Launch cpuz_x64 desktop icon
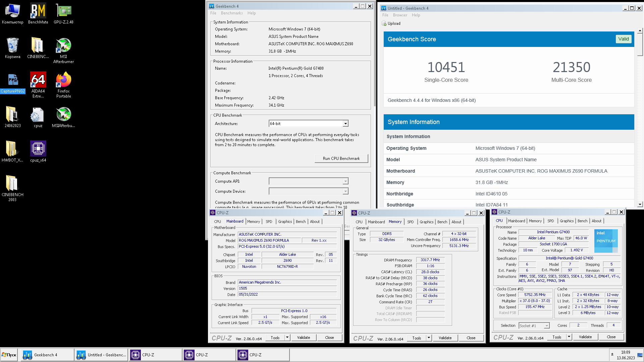644x362 pixels. pos(38,152)
